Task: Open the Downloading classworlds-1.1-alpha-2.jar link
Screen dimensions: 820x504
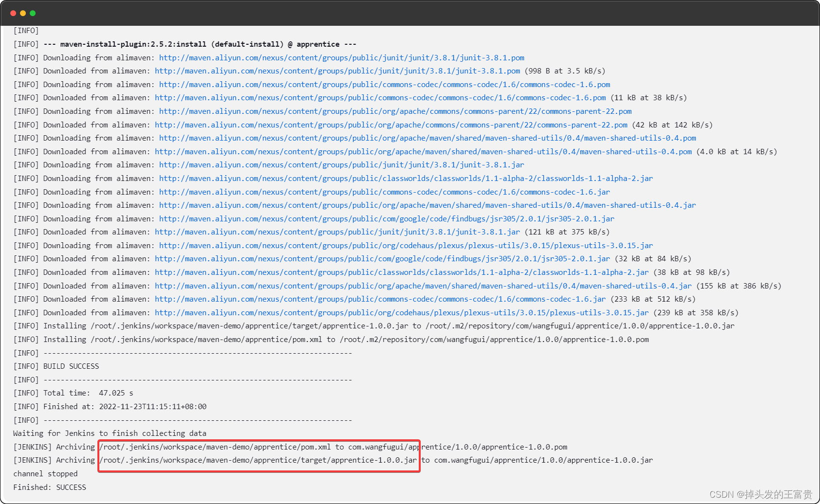Action: pos(406,179)
